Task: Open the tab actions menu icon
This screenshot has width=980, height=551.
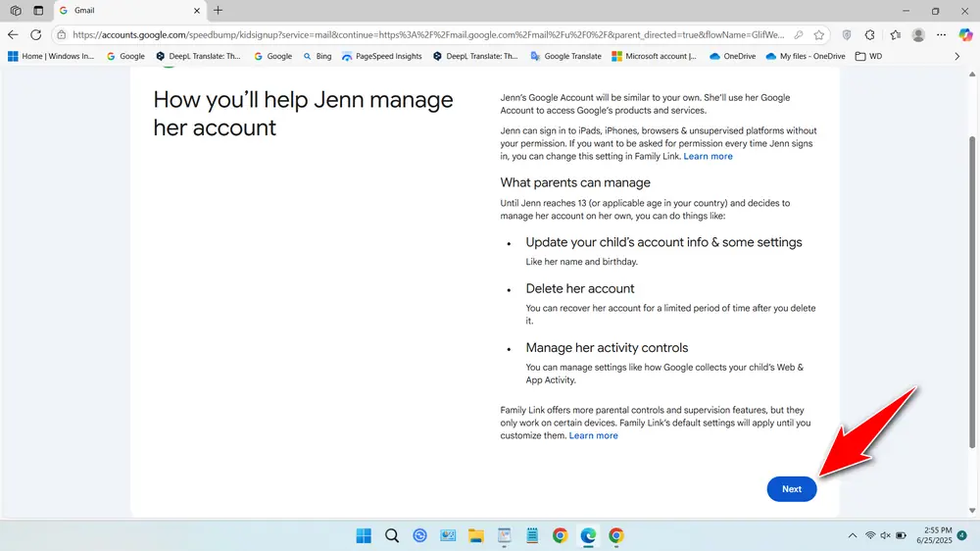Action: point(38,11)
